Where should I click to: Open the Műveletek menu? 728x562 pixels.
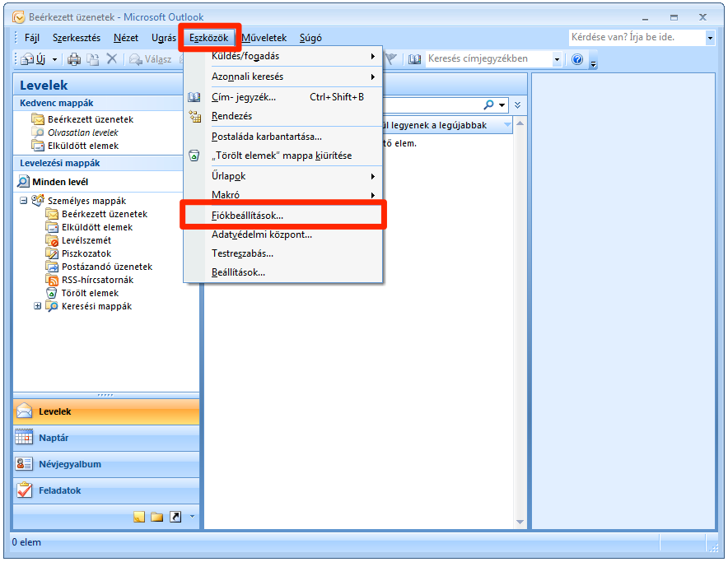(264, 38)
